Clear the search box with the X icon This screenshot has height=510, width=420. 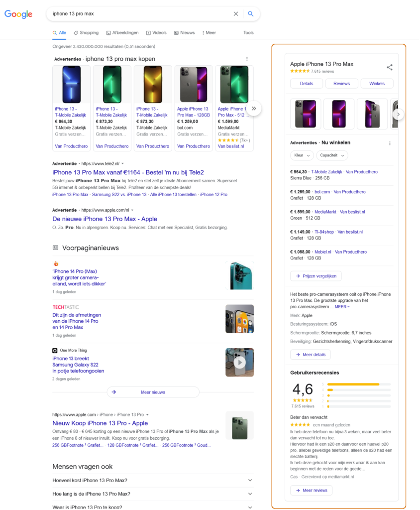point(236,13)
